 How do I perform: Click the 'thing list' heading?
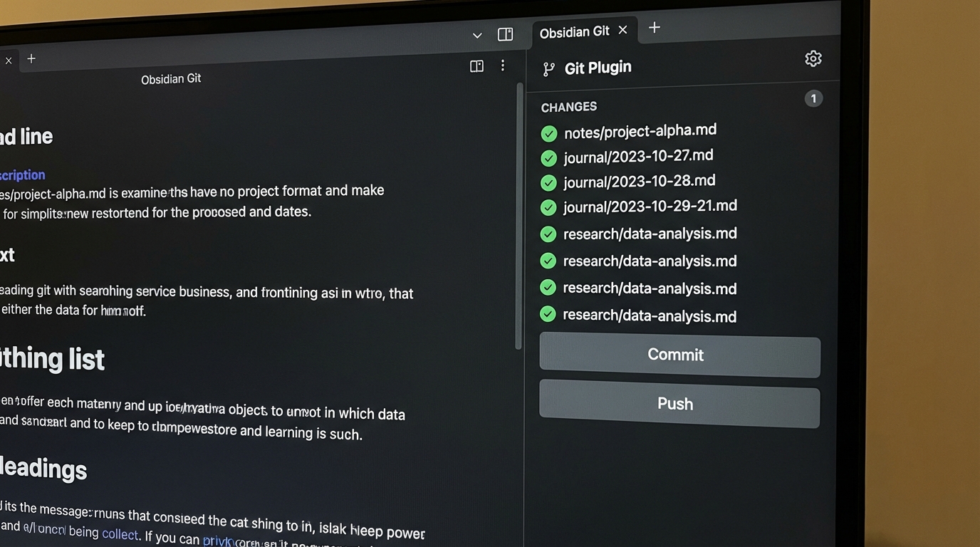(x=53, y=359)
